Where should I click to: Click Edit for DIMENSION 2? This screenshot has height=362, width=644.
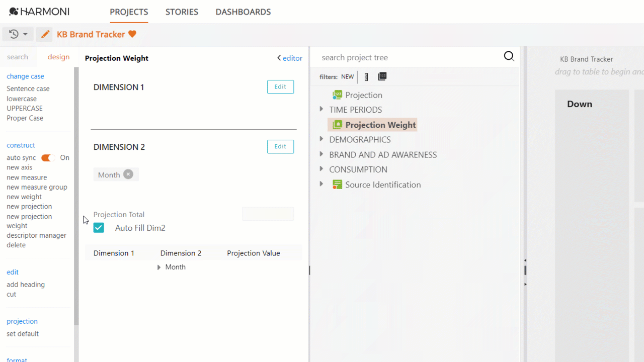coord(280,146)
